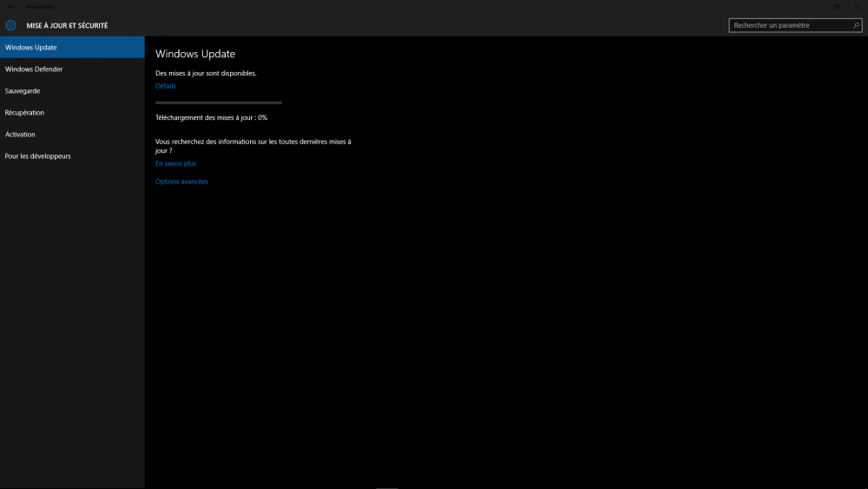Click the En savoir plus link
This screenshot has height=489, width=868.
point(175,163)
